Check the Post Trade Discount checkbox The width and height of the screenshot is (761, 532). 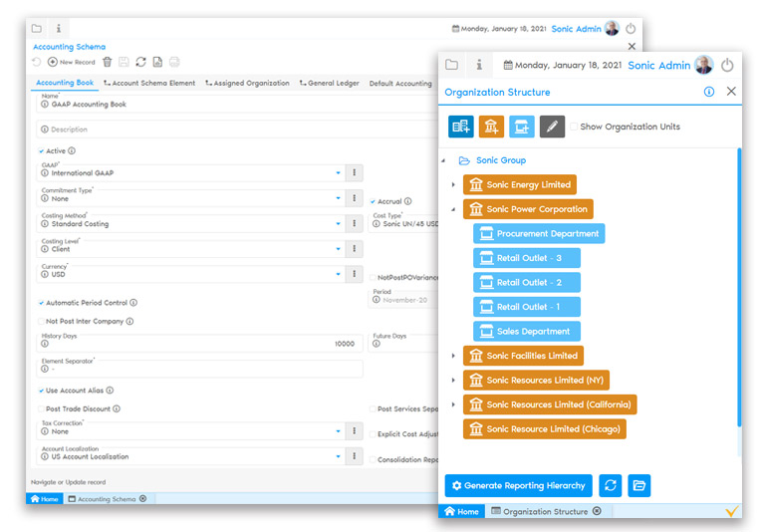[41, 408]
